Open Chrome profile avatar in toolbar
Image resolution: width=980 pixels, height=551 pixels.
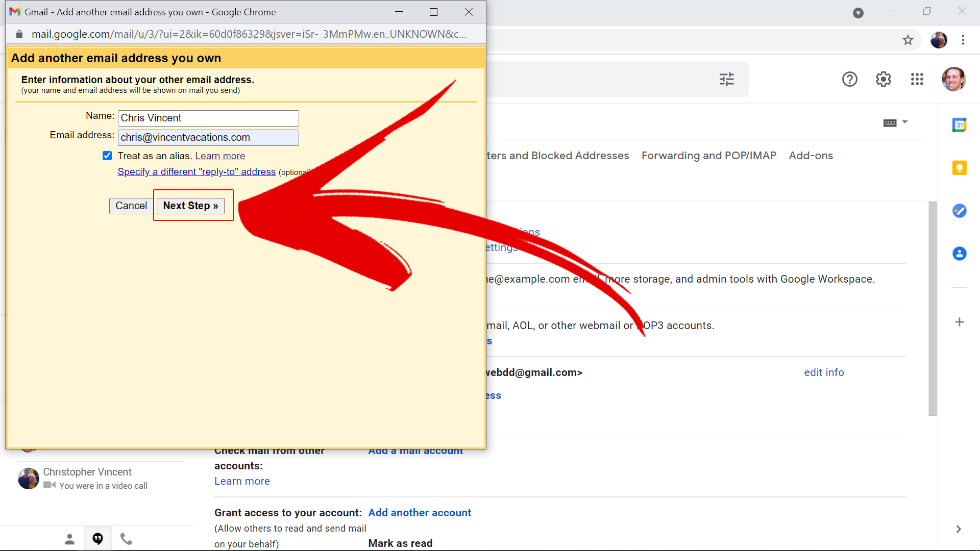coord(939,40)
